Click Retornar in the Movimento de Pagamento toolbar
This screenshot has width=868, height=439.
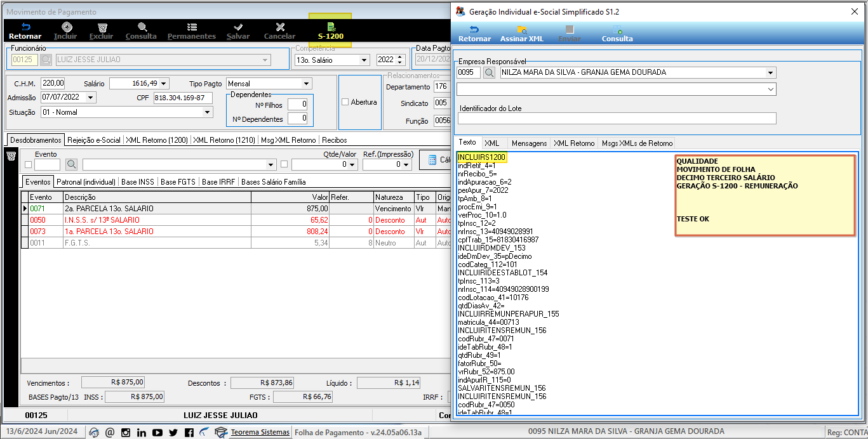[25, 31]
